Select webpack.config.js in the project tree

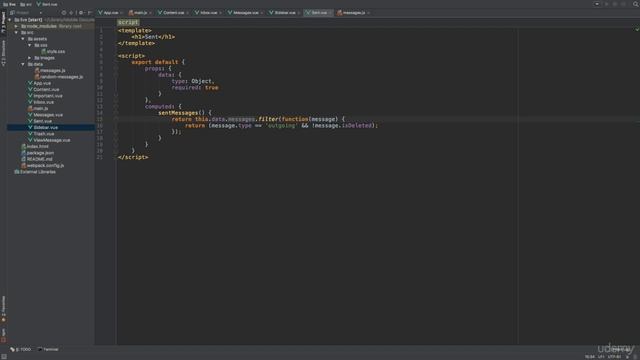tap(42, 166)
